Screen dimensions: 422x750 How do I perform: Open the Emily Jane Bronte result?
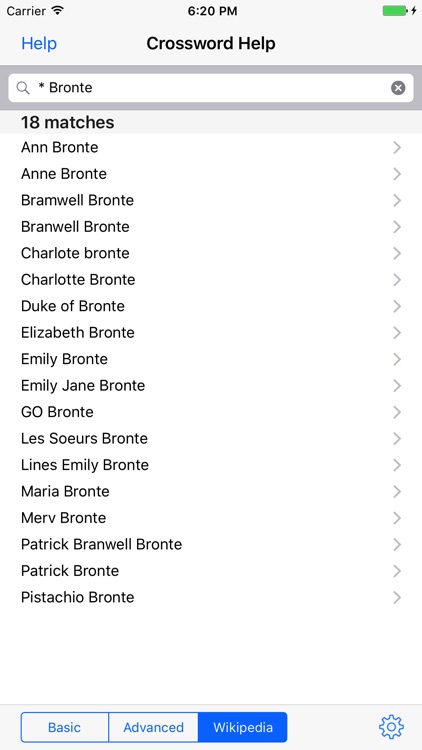coord(211,386)
